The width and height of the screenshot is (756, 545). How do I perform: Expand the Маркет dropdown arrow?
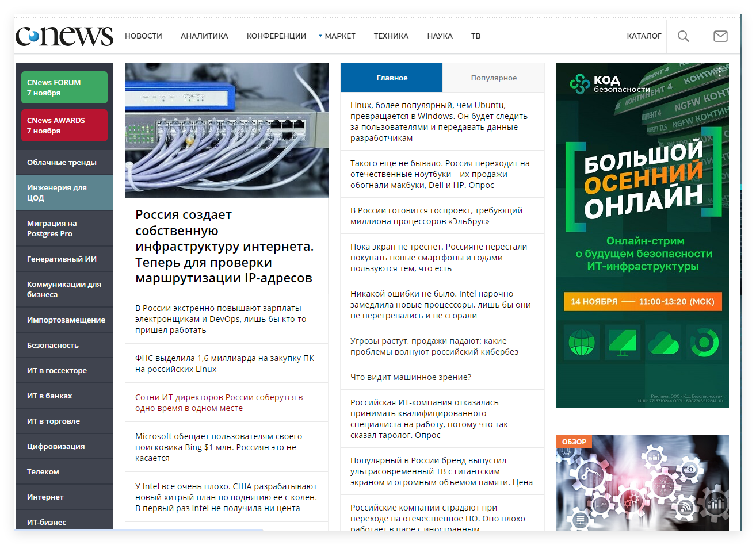320,36
